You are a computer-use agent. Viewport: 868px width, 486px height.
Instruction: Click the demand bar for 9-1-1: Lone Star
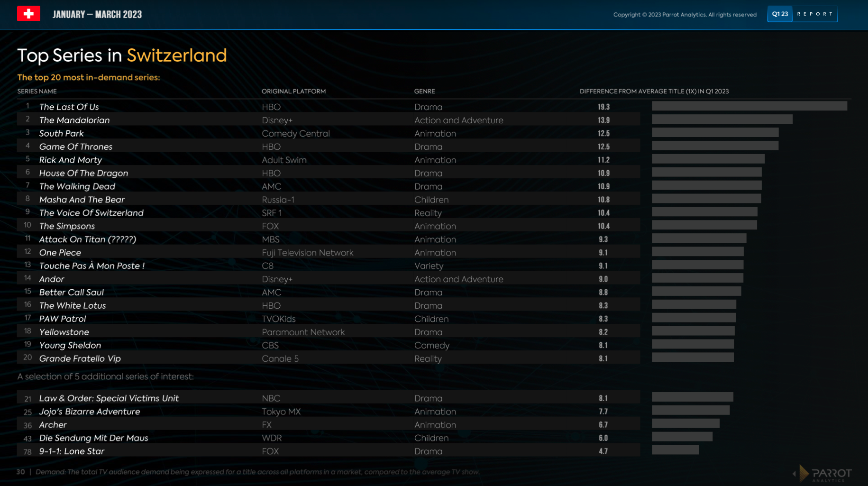(675, 450)
